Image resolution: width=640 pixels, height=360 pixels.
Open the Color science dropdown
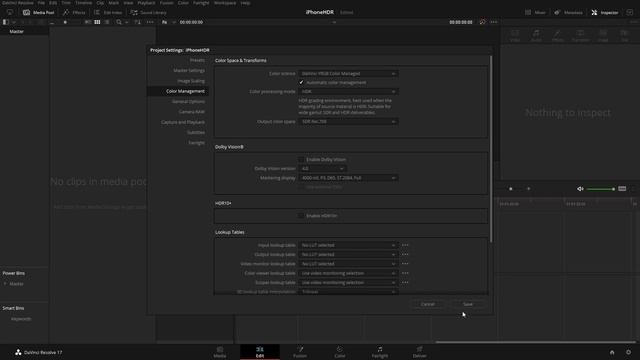(349, 74)
